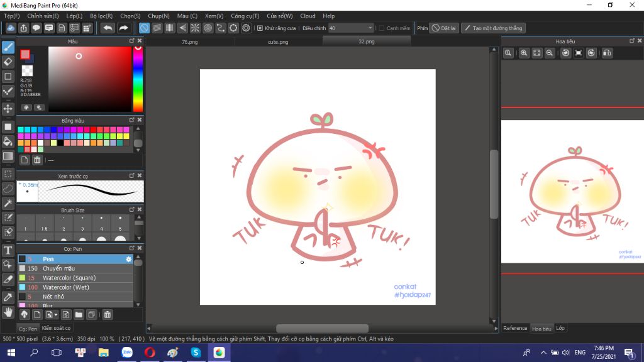Screen dimensions: 644x362
Task: Pick color in the saturation square
Action: (x=89, y=79)
